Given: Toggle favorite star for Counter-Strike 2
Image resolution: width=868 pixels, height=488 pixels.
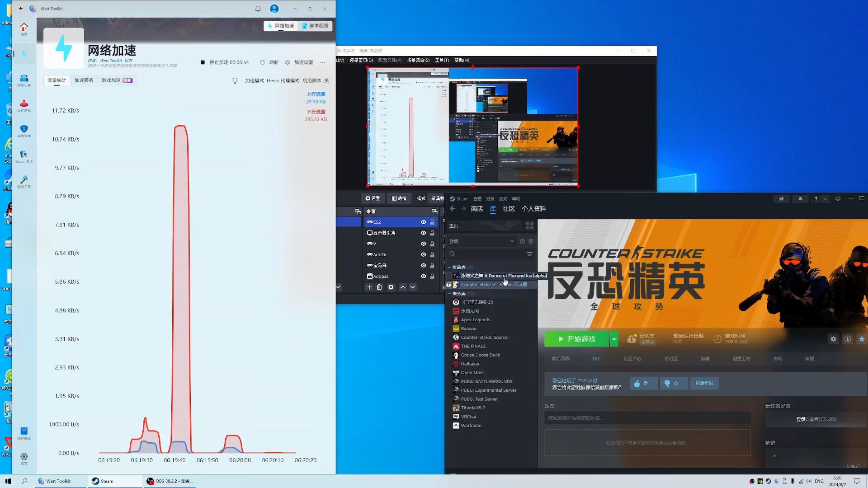Looking at the screenshot, I should (x=862, y=339).
